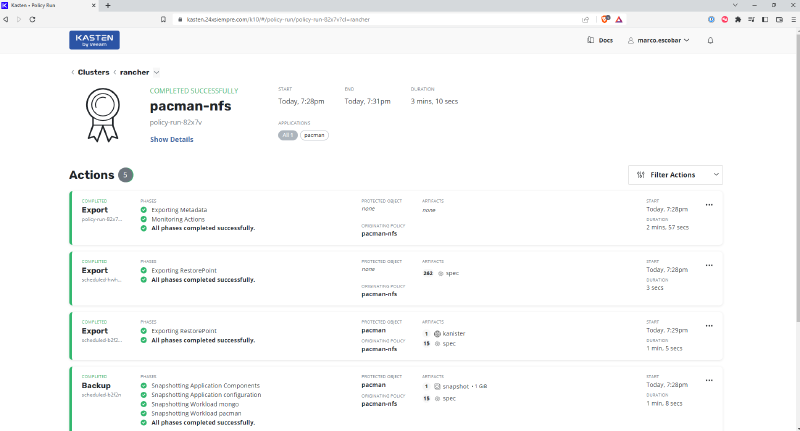Close the Kasten - Policy Run tab
The height and width of the screenshot is (431, 800).
coord(94,5)
